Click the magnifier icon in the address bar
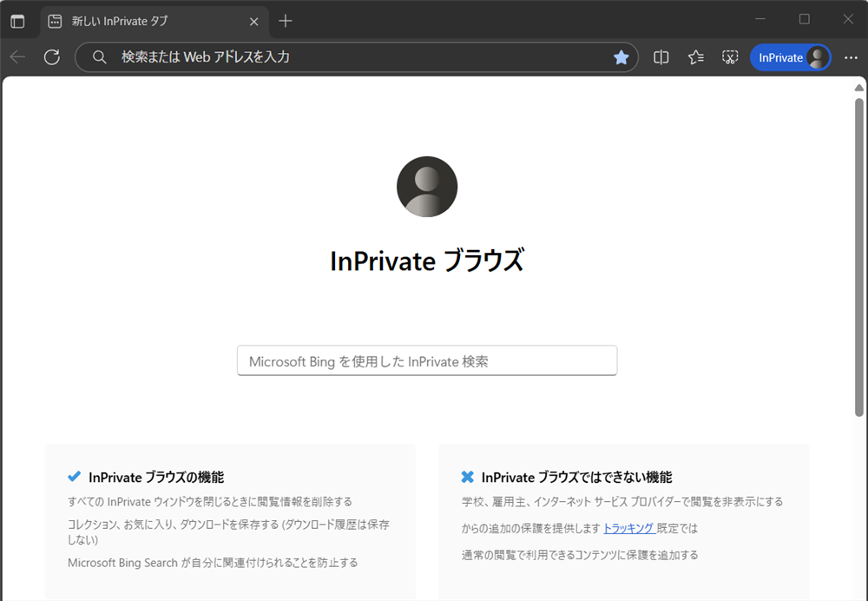Image resolution: width=868 pixels, height=601 pixels. coord(99,56)
